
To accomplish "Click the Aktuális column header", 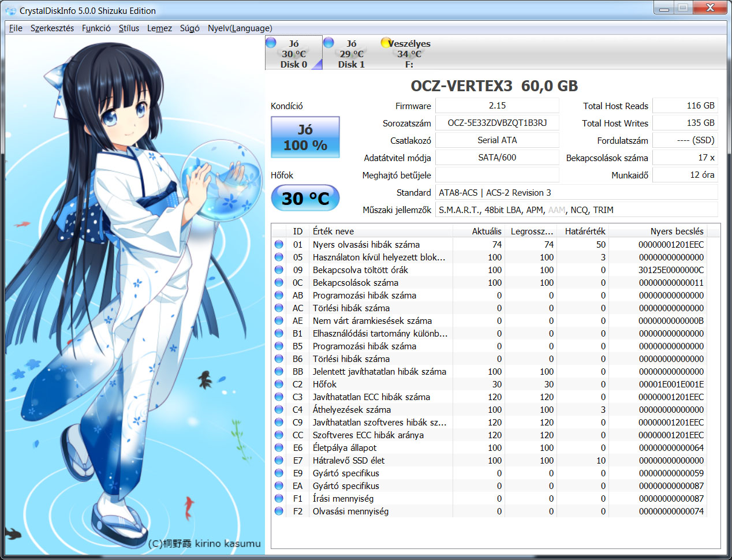I will (x=479, y=231).
